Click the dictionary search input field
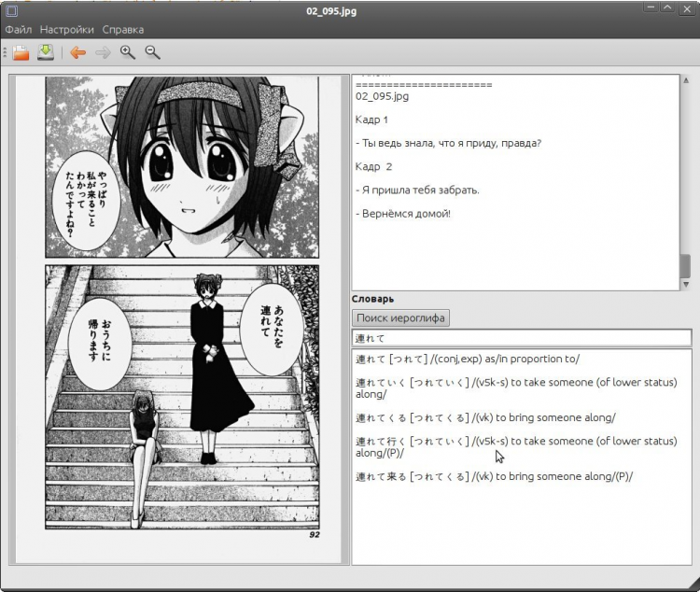This screenshot has width=700, height=592. pos(522,338)
